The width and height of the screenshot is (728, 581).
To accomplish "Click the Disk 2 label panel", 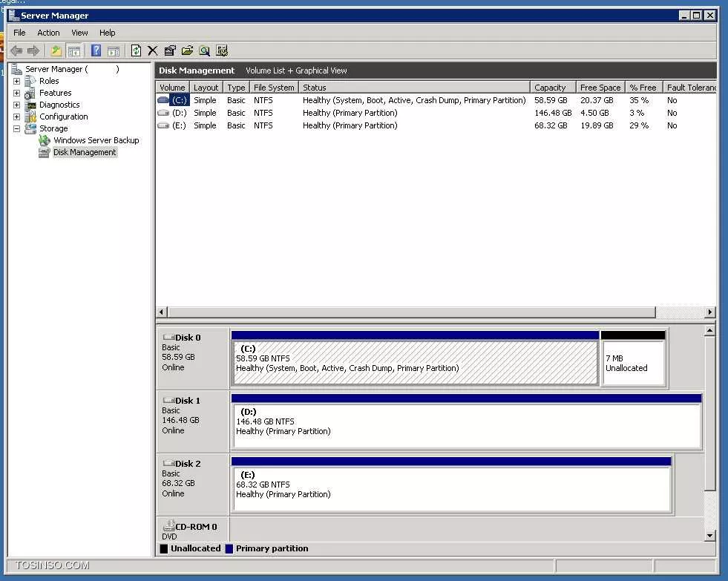I will coord(193,484).
